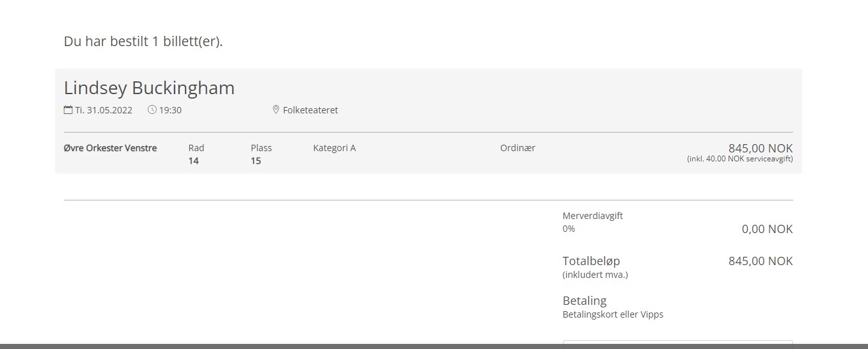Viewport: 868px width, 349px height.
Task: Click the 0% tax rate text
Action: [569, 229]
